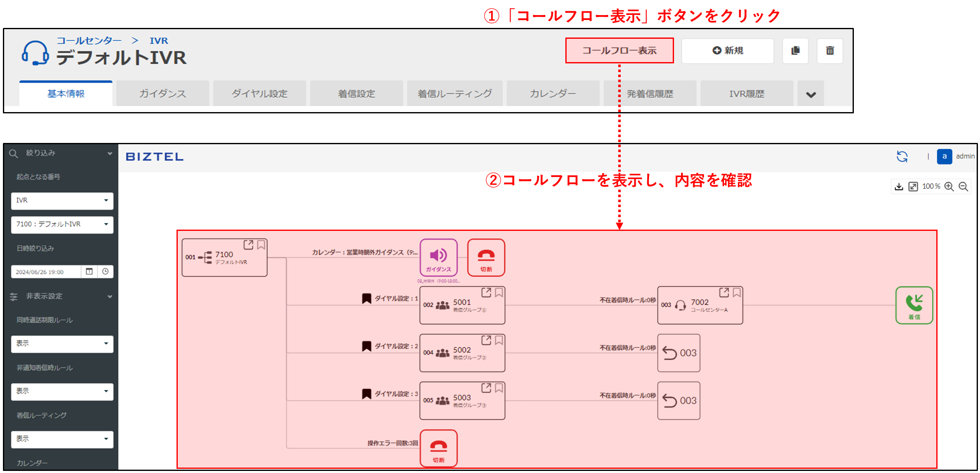This screenshot has height=473, width=980.
Task: Follow the コールセンター breadcrumb link
Action: (89, 40)
